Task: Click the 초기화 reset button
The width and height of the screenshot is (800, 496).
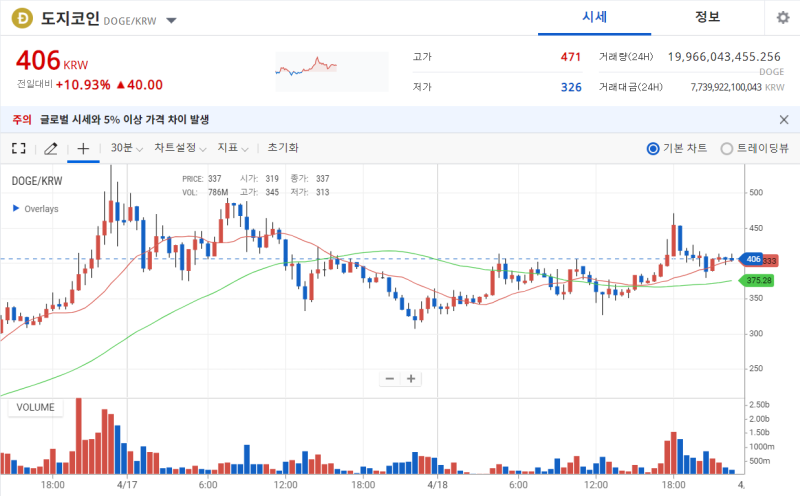Action: point(283,148)
